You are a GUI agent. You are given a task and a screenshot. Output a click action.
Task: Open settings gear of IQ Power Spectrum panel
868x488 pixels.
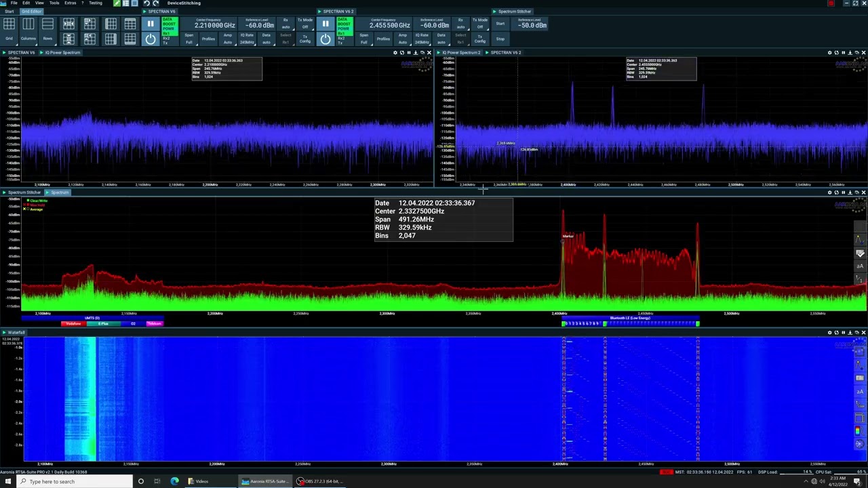[395, 52]
